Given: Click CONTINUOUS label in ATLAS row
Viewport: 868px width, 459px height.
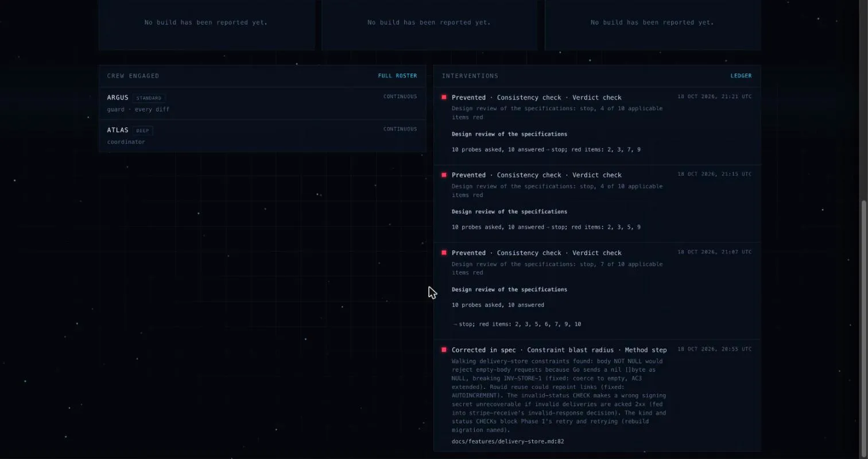Looking at the screenshot, I should [x=400, y=129].
